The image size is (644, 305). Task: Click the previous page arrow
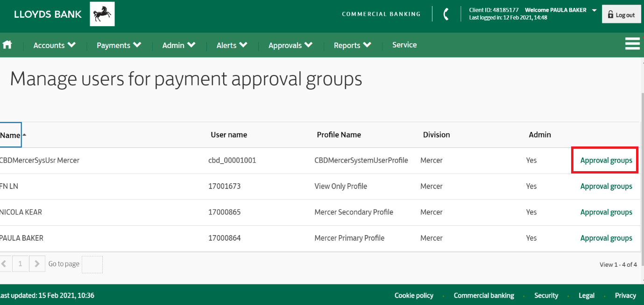click(5, 264)
